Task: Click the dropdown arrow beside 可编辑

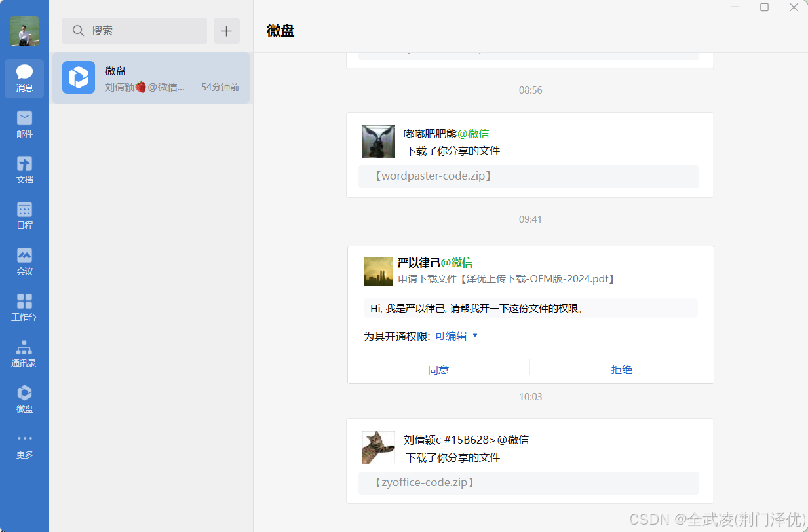Action: [x=475, y=336]
